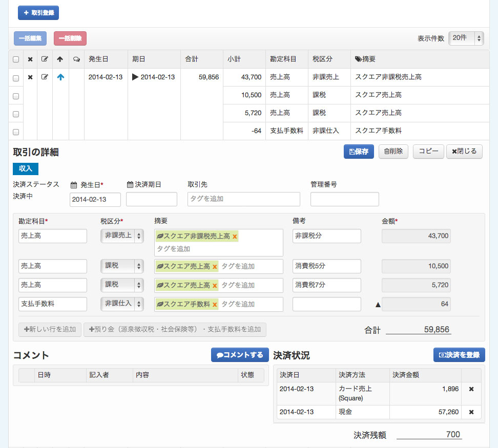This screenshot has width=498, height=448.
Task: Select the 収入 tab in transaction details
Action: coord(25,168)
